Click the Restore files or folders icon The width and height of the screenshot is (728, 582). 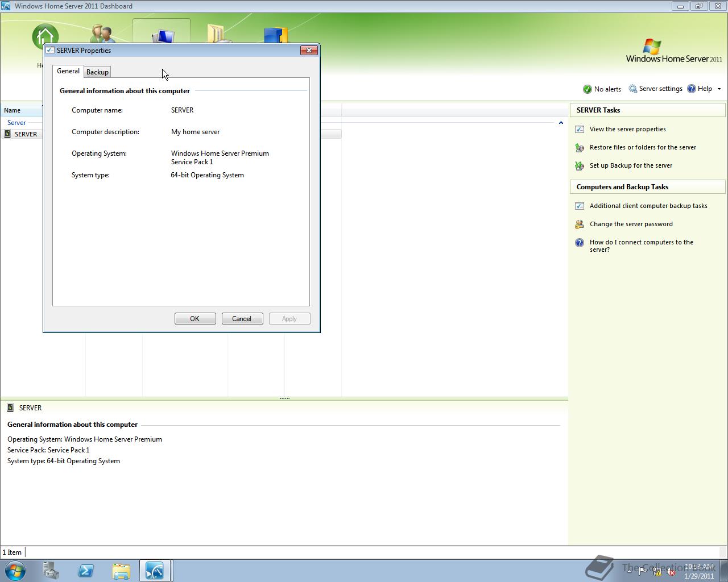[x=580, y=147]
